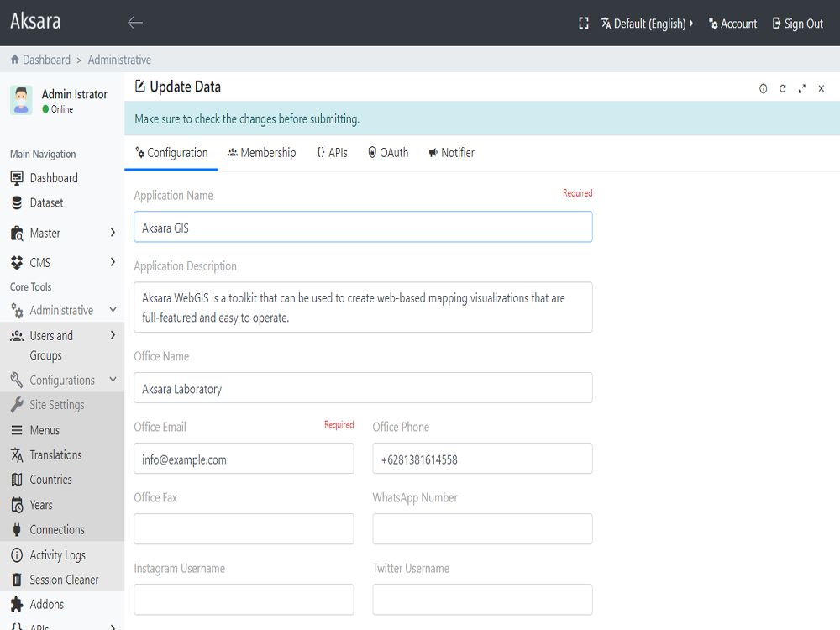Open the Connections page
This screenshot has width=840, height=630.
[57, 529]
